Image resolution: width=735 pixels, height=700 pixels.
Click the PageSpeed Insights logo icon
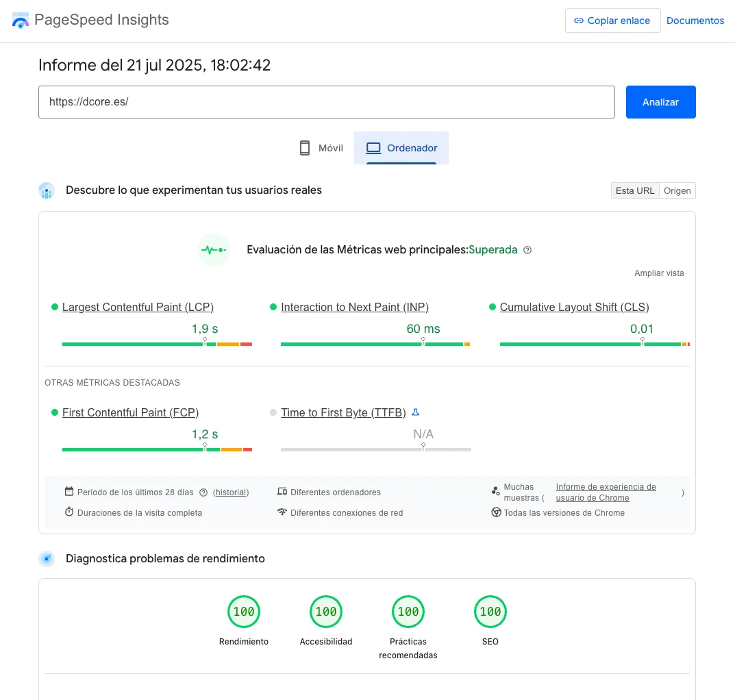(x=21, y=21)
